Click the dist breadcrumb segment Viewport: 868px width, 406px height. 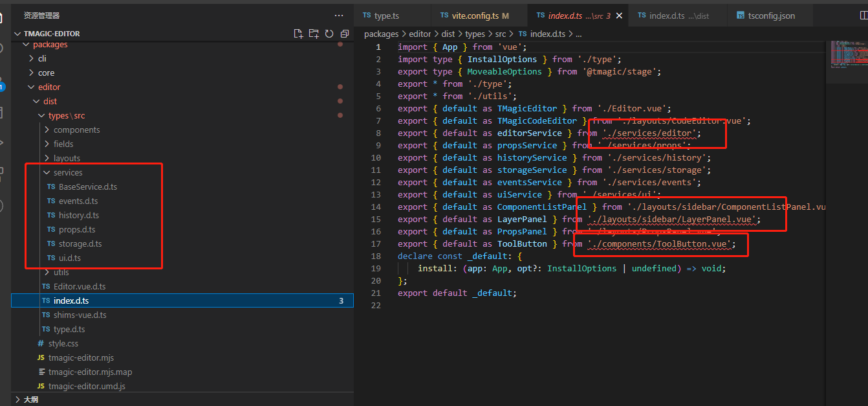tap(448, 34)
